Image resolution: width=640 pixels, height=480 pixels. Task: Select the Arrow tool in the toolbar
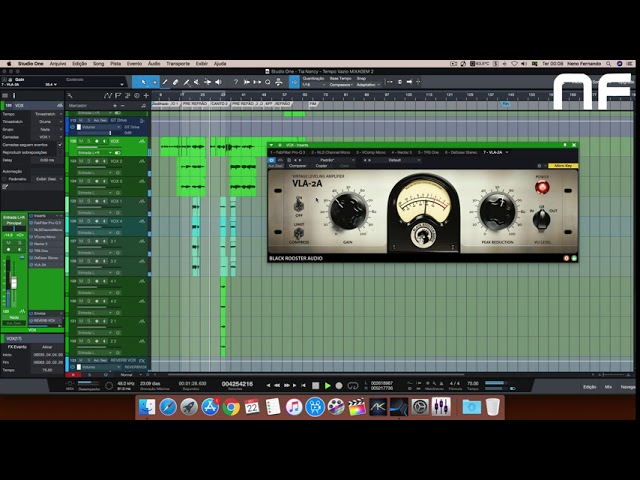point(143,82)
